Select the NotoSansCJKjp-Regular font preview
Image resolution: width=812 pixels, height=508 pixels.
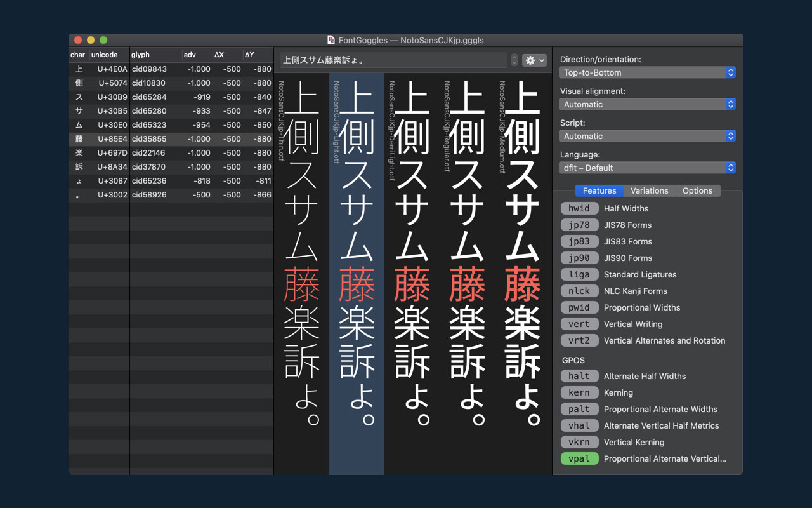(467, 274)
